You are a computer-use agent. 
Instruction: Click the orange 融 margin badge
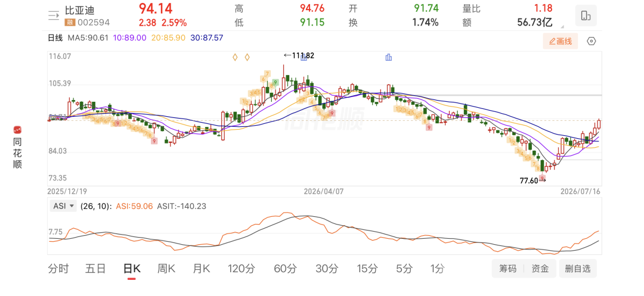[69, 22]
